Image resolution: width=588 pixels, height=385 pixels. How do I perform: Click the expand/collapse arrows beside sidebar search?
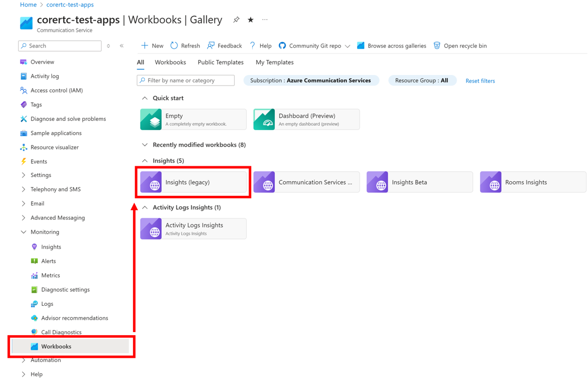pos(109,46)
